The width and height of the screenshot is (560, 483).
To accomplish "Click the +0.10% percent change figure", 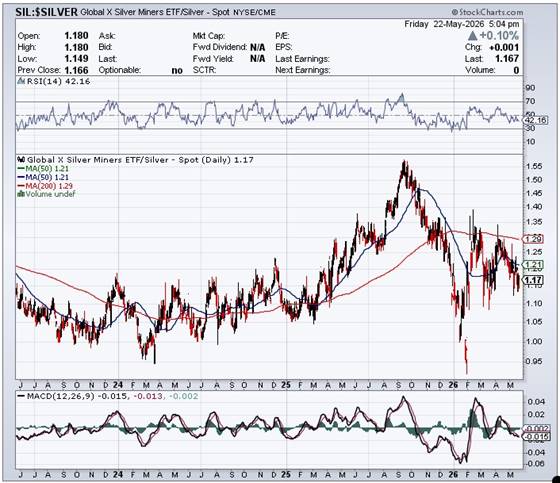I will tap(499, 36).
